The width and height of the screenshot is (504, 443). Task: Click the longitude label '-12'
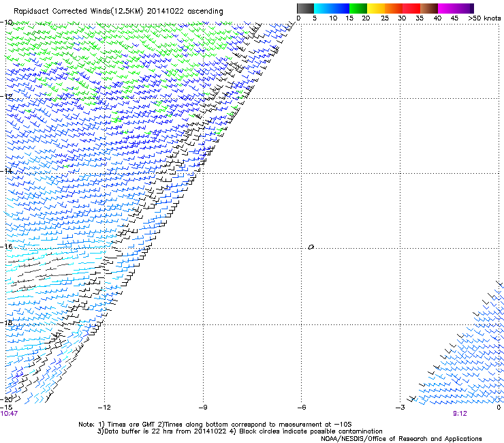tap(104, 408)
